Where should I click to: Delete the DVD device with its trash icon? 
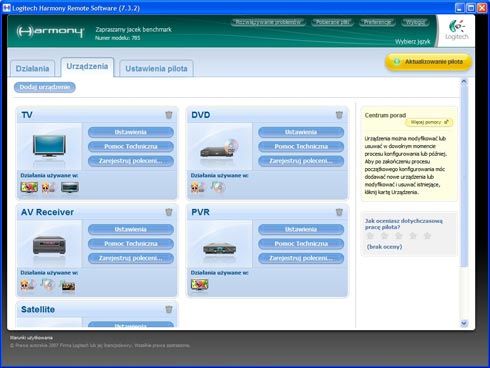339,115
